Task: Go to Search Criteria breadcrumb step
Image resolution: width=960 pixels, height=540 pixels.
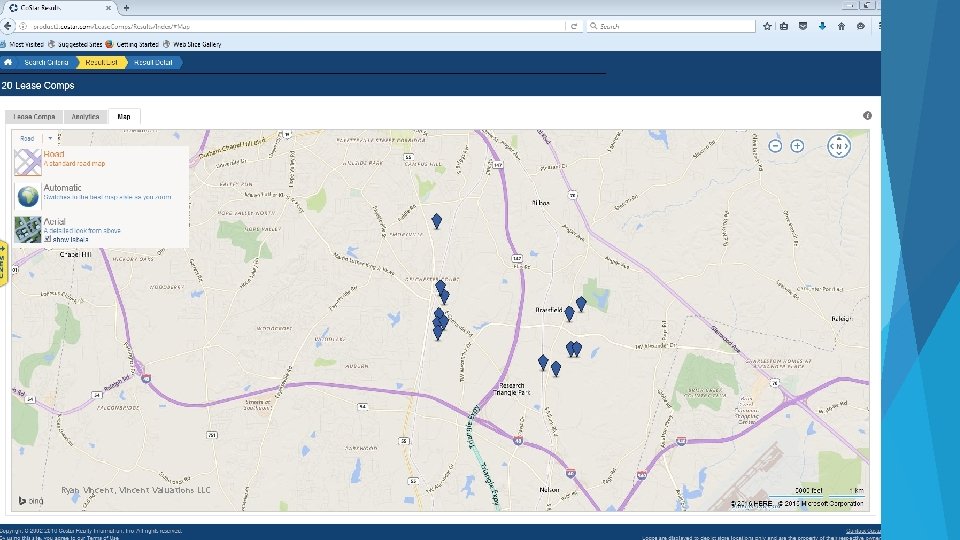Action: [x=46, y=62]
